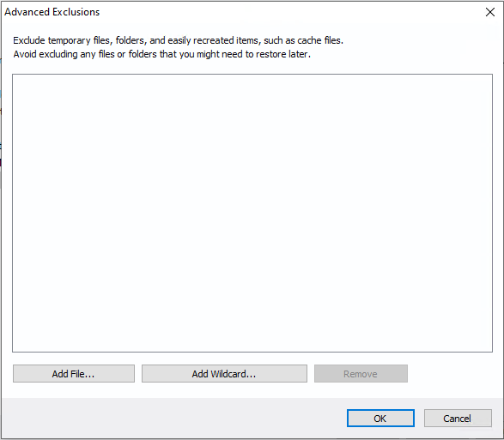
Task: Click OK to save the exclusions
Action: (380, 419)
